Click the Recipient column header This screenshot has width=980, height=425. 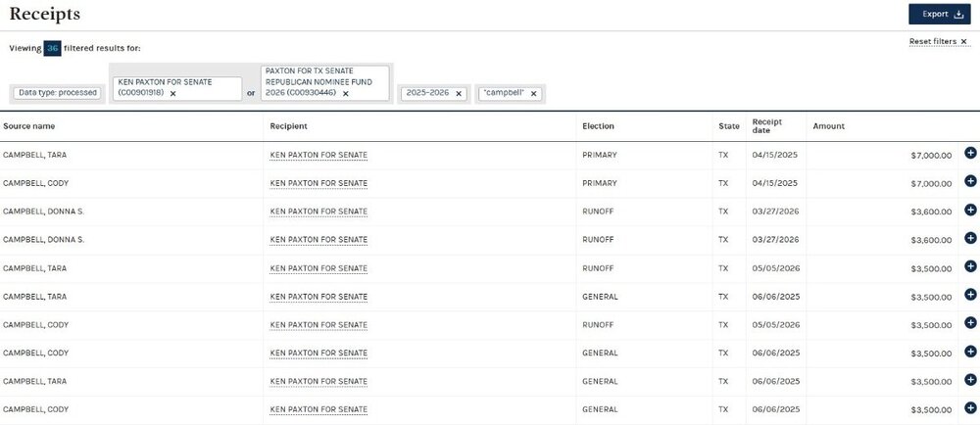coord(289,126)
